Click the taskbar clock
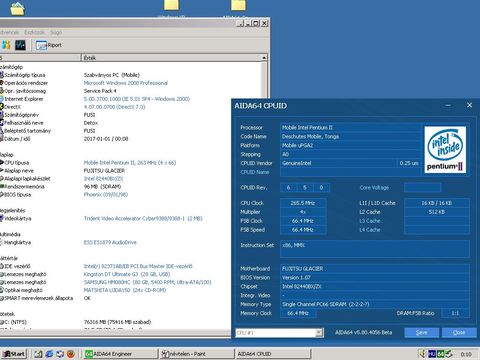 click(466, 354)
